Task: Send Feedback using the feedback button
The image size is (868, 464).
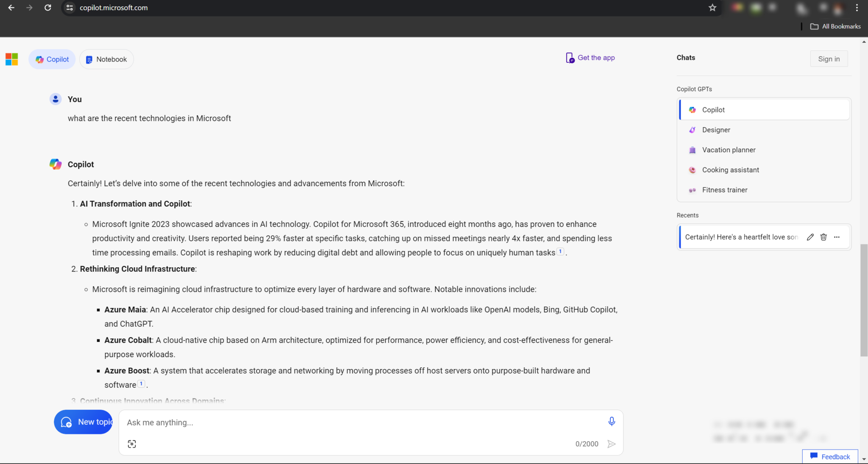Action: click(829, 456)
